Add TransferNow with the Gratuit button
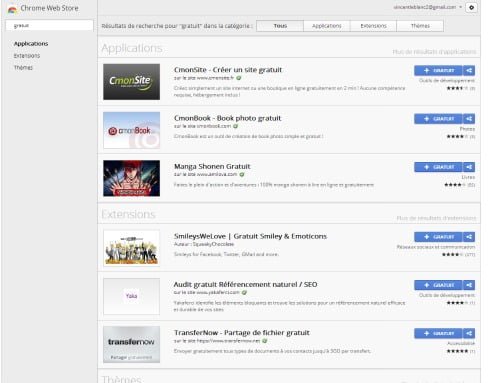 tap(438, 333)
